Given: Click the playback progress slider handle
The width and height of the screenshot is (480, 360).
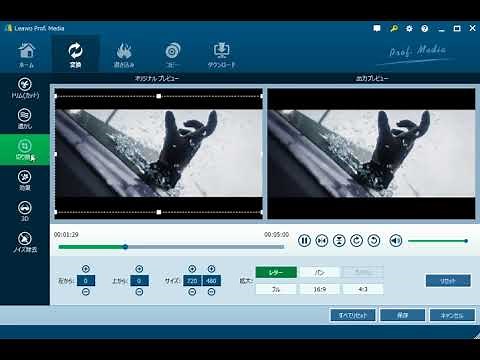Looking at the screenshot, I should tap(125, 247).
